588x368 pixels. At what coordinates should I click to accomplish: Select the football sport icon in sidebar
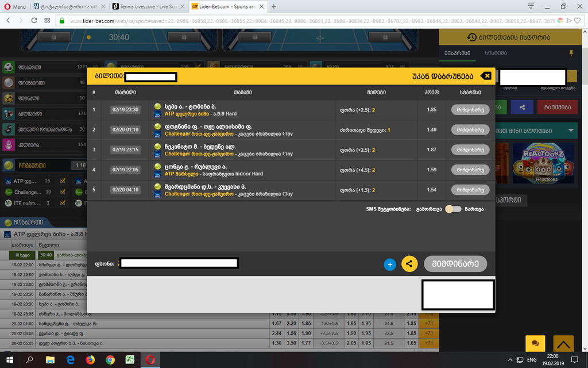point(9,67)
